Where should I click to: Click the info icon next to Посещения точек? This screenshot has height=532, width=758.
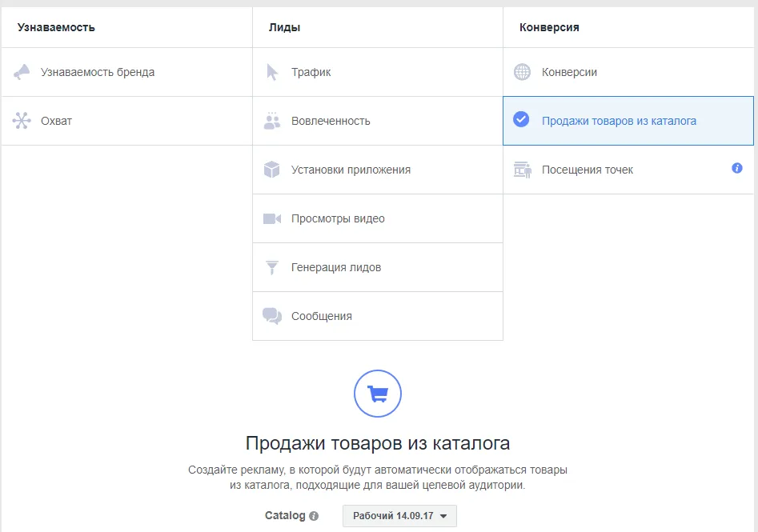(x=736, y=170)
